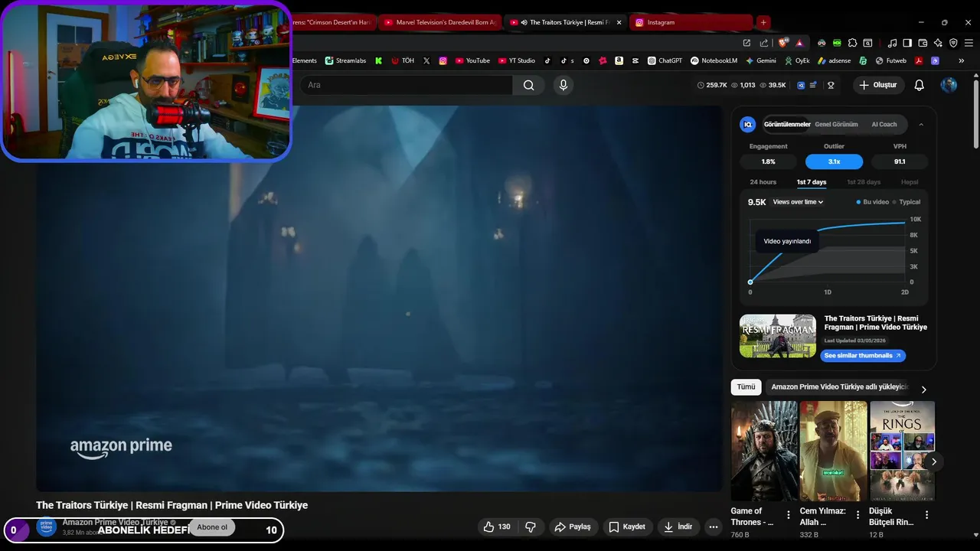The image size is (980, 551).
Task: Open the Resmi Fragman thumbnail preview
Action: (778, 336)
